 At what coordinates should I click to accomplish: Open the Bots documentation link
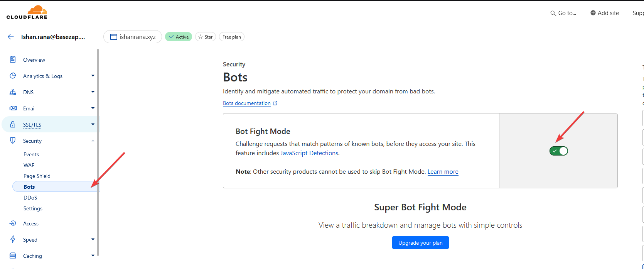coord(247,103)
